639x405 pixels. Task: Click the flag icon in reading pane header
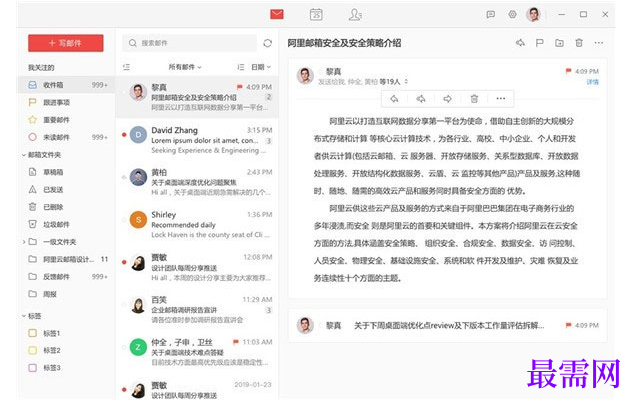pyautogui.click(x=540, y=43)
